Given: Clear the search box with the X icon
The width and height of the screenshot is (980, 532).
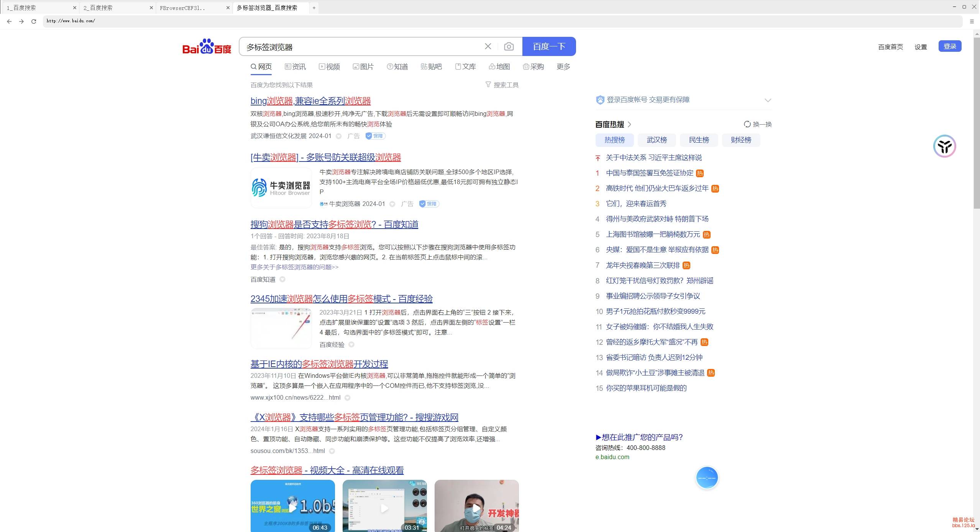Looking at the screenshot, I should 488,46.
